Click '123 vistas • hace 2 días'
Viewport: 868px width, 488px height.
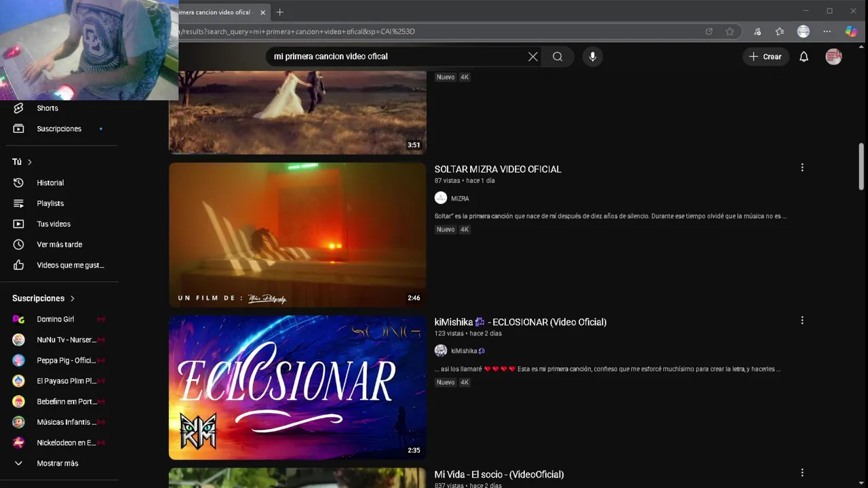(467, 333)
